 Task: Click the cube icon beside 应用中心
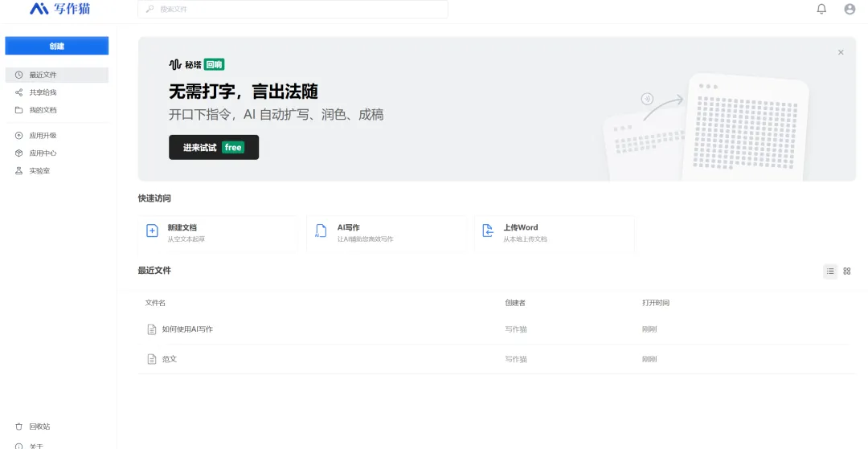pyautogui.click(x=18, y=153)
